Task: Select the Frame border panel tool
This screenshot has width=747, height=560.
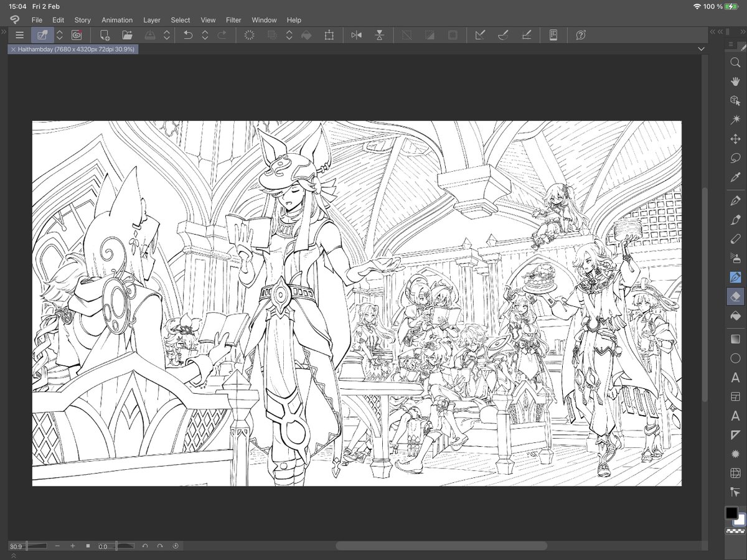Action: 735,396
